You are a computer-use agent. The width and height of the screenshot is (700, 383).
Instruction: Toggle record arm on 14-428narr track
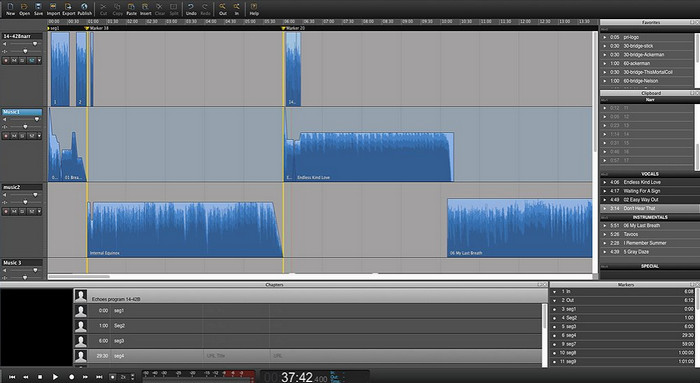click(x=6, y=60)
